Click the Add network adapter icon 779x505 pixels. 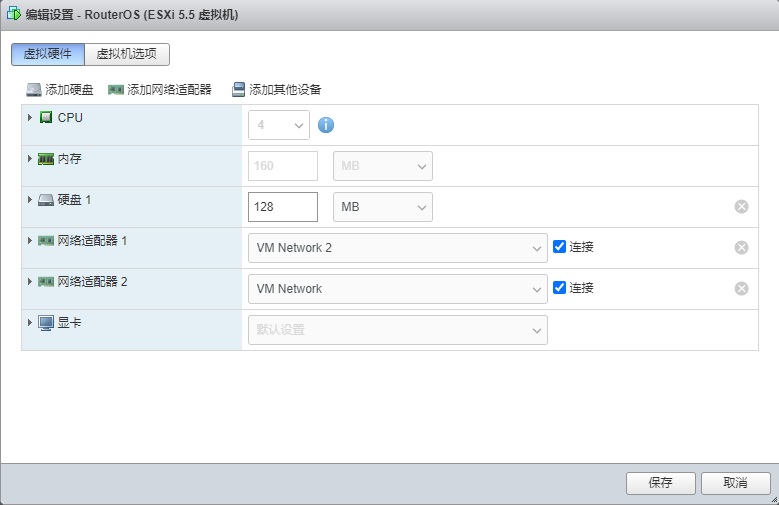[x=116, y=90]
